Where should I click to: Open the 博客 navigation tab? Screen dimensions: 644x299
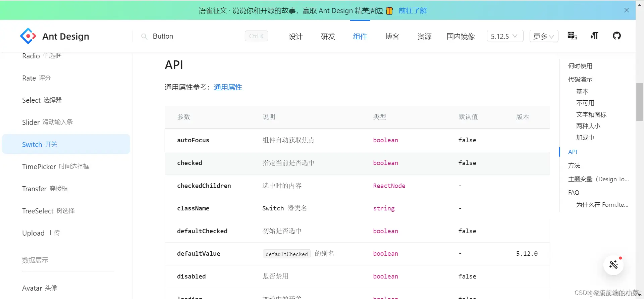point(392,36)
